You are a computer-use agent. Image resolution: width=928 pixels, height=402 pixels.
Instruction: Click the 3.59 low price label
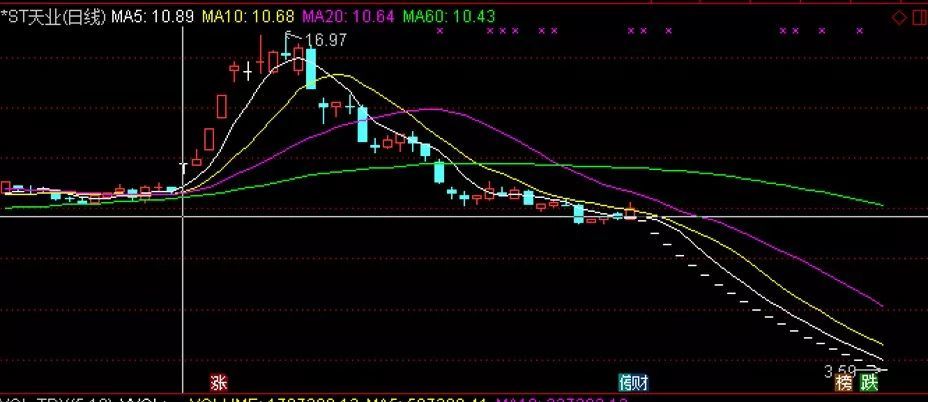click(x=840, y=371)
